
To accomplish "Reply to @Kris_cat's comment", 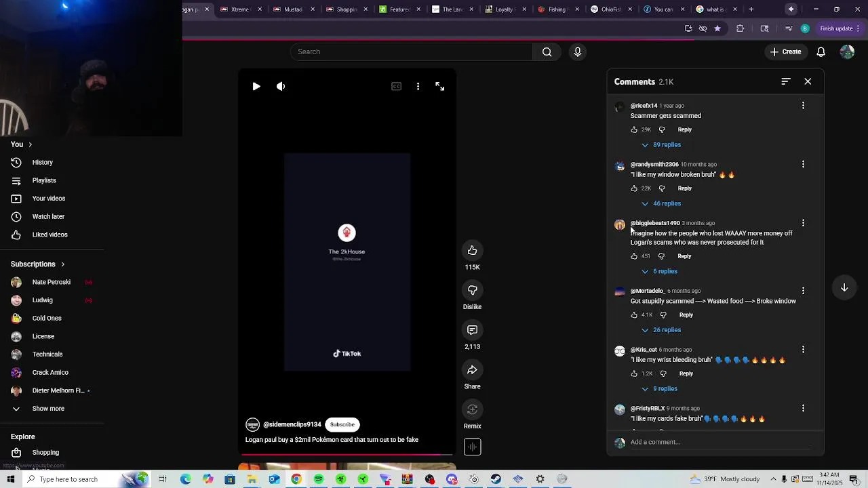I will coord(686,373).
